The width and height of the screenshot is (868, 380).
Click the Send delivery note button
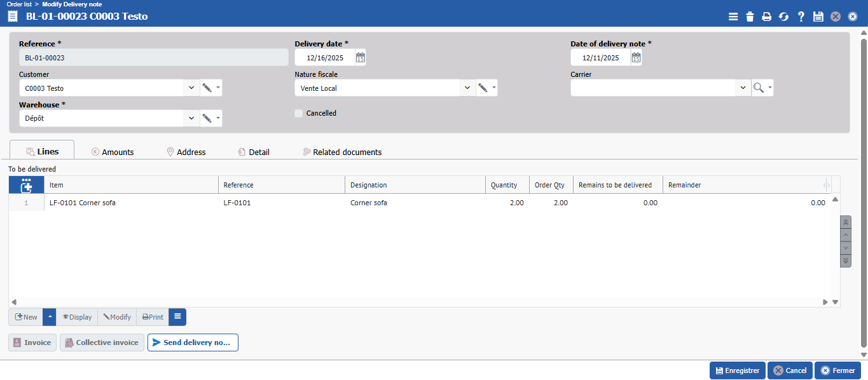tap(193, 343)
